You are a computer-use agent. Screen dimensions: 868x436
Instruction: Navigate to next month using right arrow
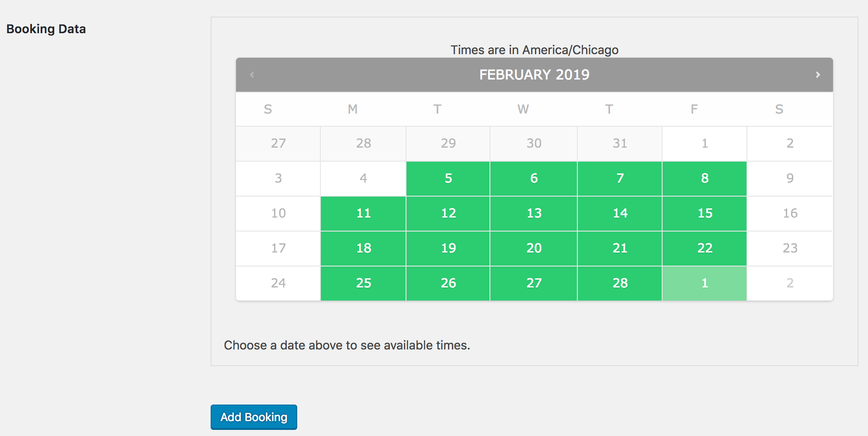[818, 75]
